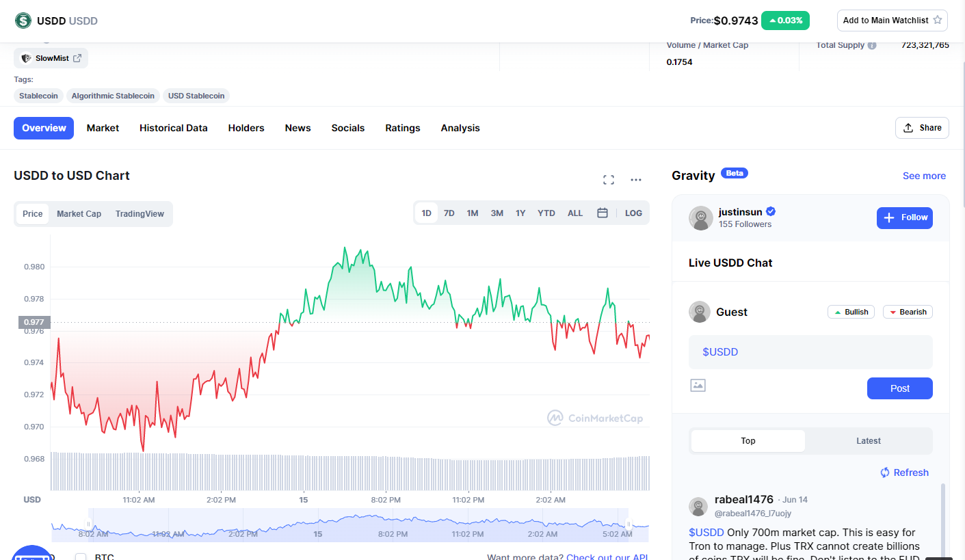The width and height of the screenshot is (965, 560).
Task: Show the Market Cap chart view
Action: 79,213
